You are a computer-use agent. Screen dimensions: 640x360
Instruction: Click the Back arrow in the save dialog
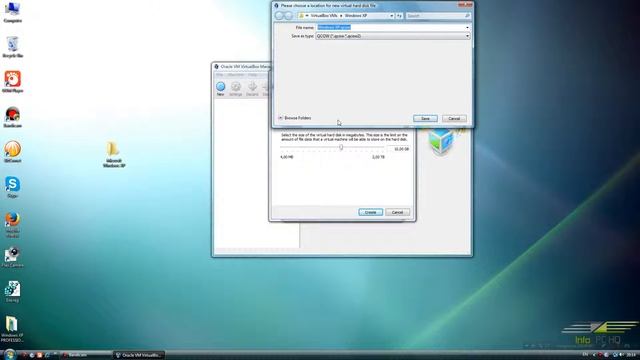click(280, 16)
